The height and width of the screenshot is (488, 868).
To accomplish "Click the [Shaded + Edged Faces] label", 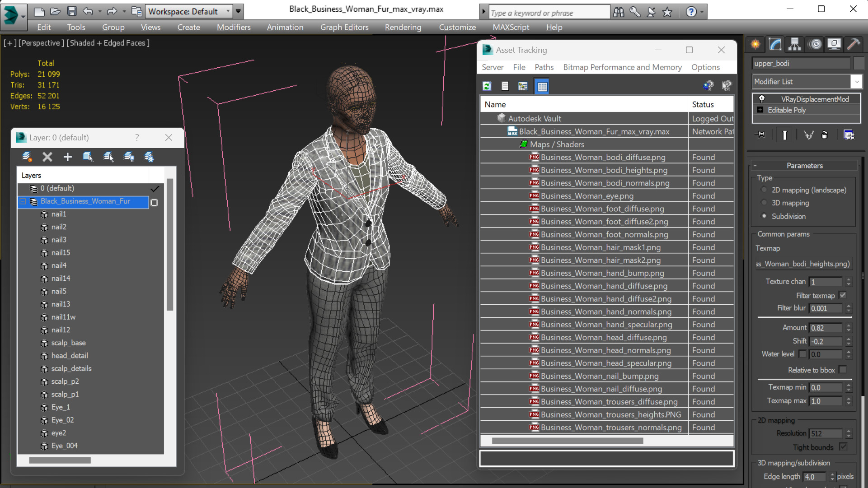I will (x=108, y=43).
